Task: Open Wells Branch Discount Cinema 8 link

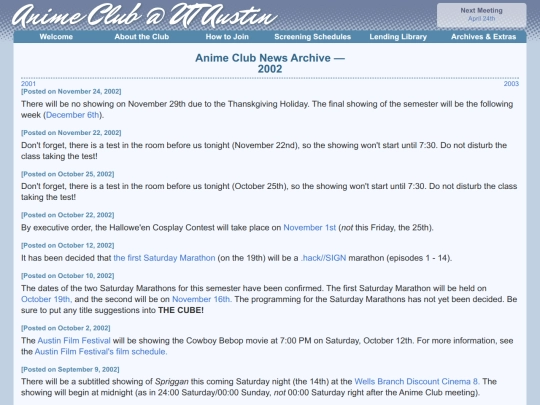Action: [417, 382]
